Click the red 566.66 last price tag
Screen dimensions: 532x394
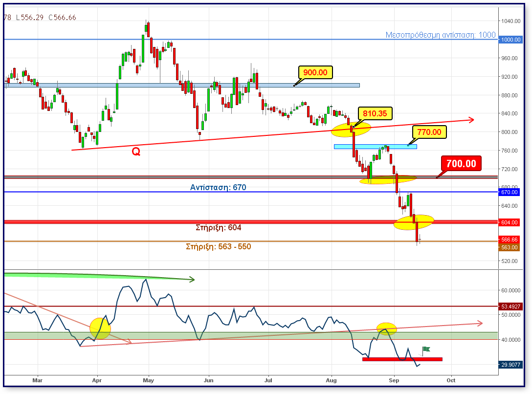click(510, 240)
